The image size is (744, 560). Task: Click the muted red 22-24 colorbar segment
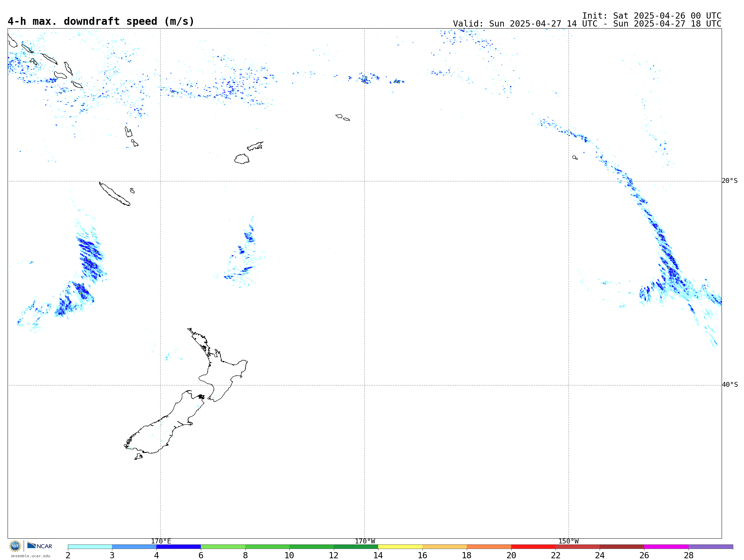(578, 547)
